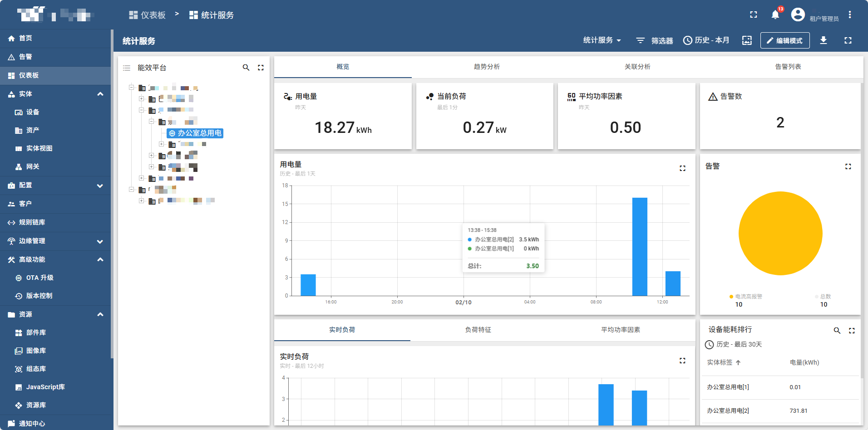Screen dimensions: 868x430
Task: Maximize the 用电量 chart widget
Action: [x=682, y=168]
